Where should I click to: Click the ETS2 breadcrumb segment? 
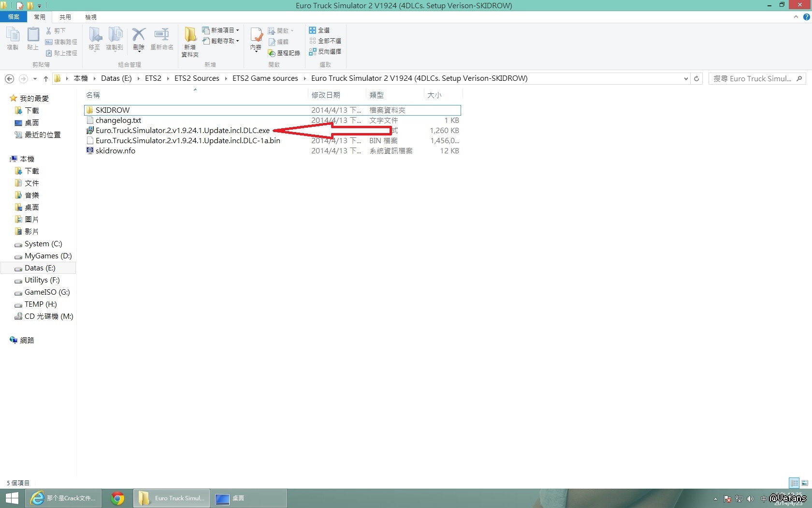click(x=153, y=78)
